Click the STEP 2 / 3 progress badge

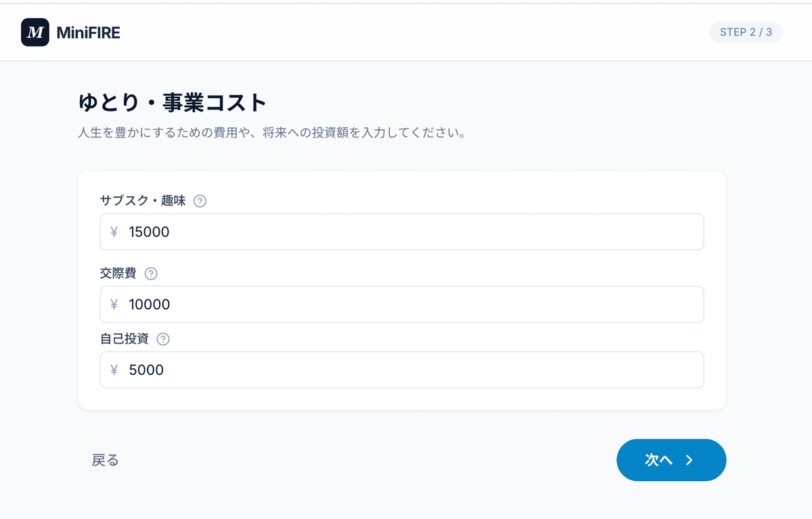[x=746, y=32]
